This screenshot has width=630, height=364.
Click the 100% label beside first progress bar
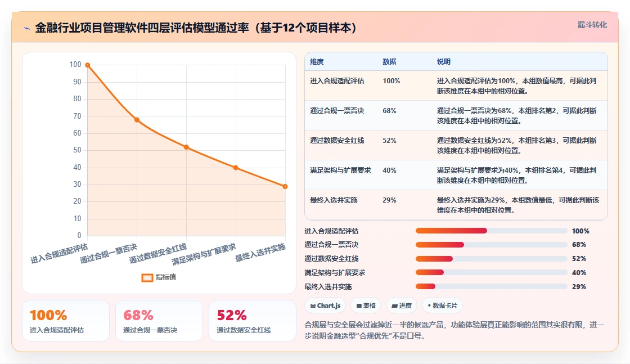pyautogui.click(x=580, y=231)
